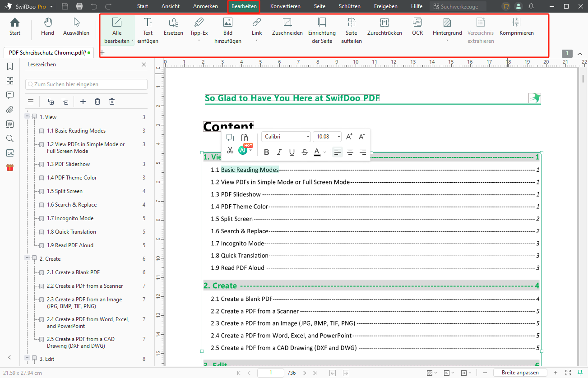Click the Hintergrund tool
This screenshot has height=378, width=588.
coord(447,30)
